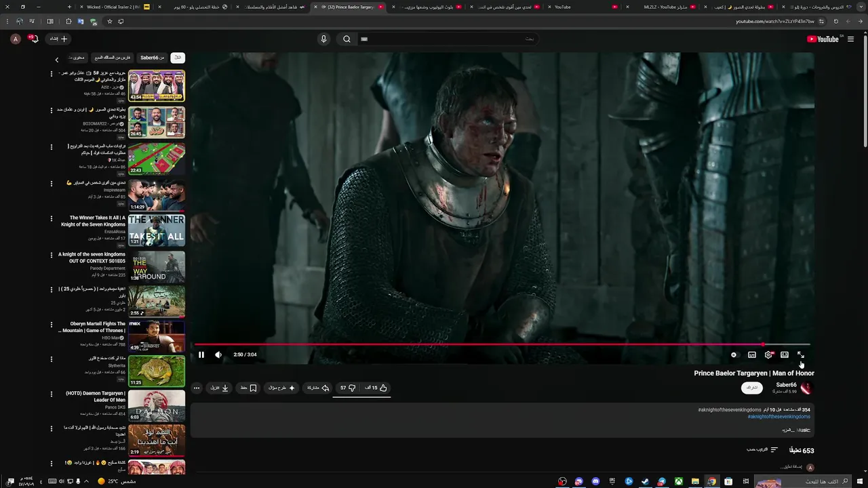868x488 pixels.
Task: Open the browser three-dot menu
Action: [x=7, y=21]
